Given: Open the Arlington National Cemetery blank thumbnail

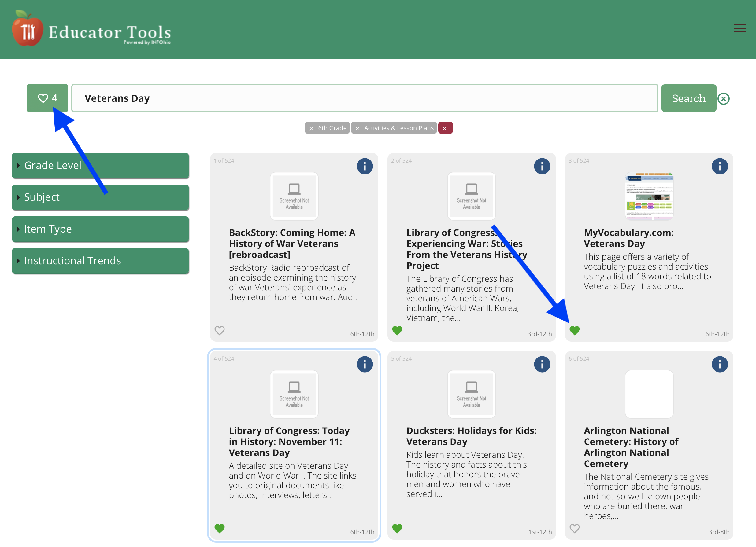Looking at the screenshot, I should pyautogui.click(x=649, y=394).
